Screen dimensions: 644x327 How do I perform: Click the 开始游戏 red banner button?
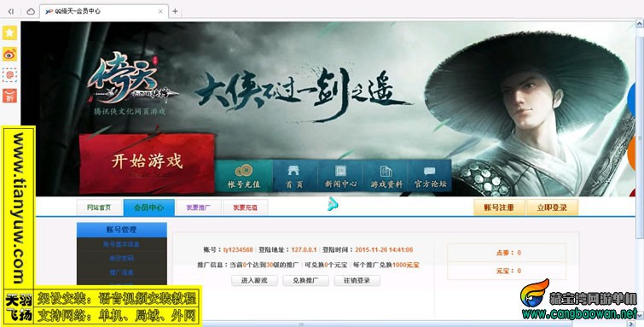[147, 163]
